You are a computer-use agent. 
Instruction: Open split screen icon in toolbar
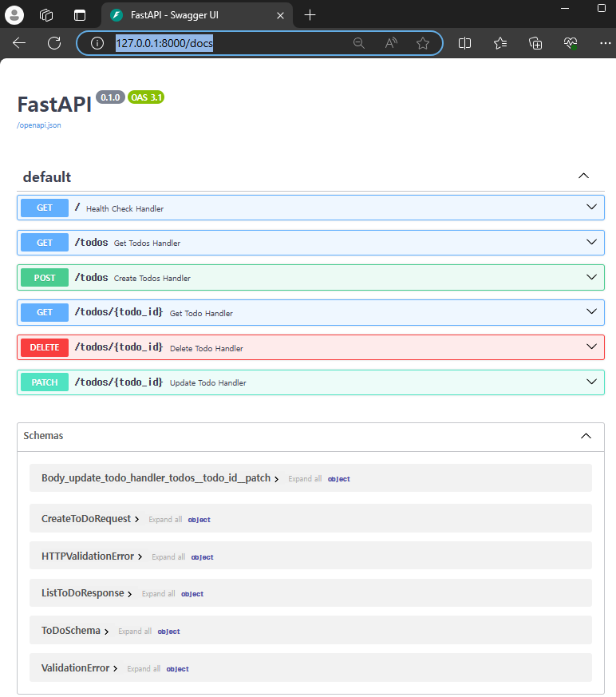(464, 43)
